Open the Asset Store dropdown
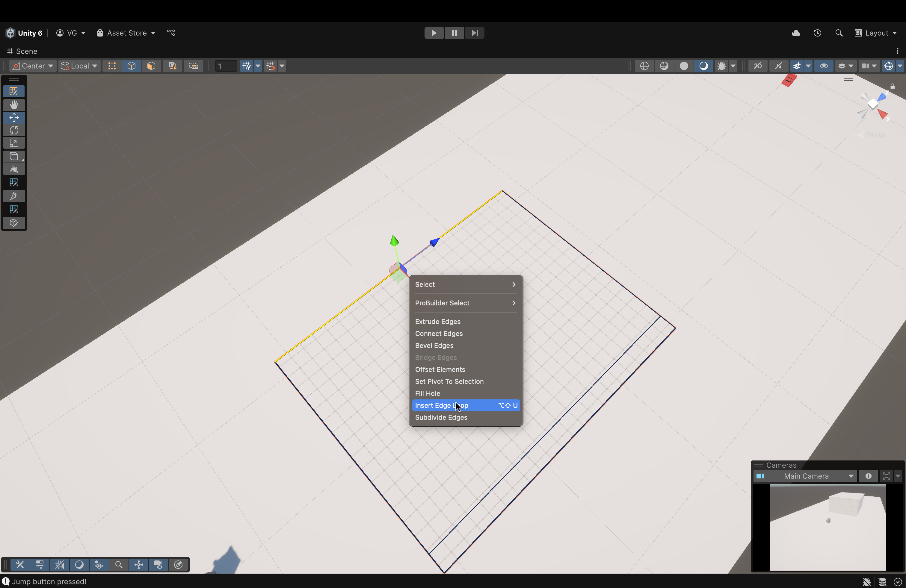Image resolution: width=906 pixels, height=588 pixels. (126, 33)
